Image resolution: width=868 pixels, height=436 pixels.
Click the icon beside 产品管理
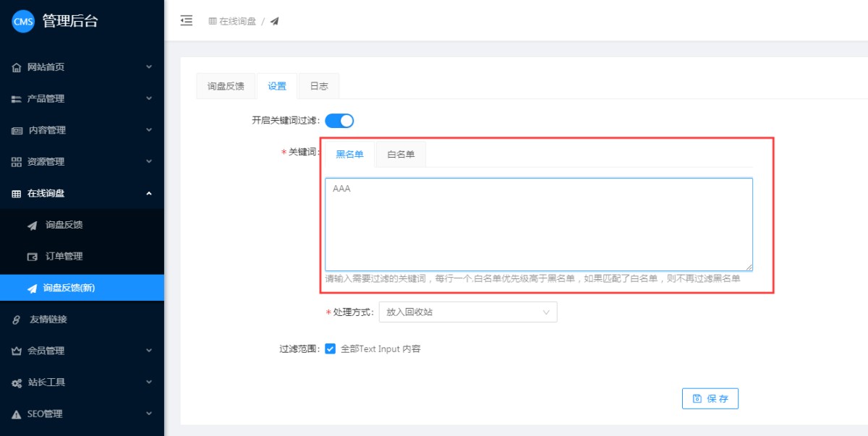coord(17,99)
